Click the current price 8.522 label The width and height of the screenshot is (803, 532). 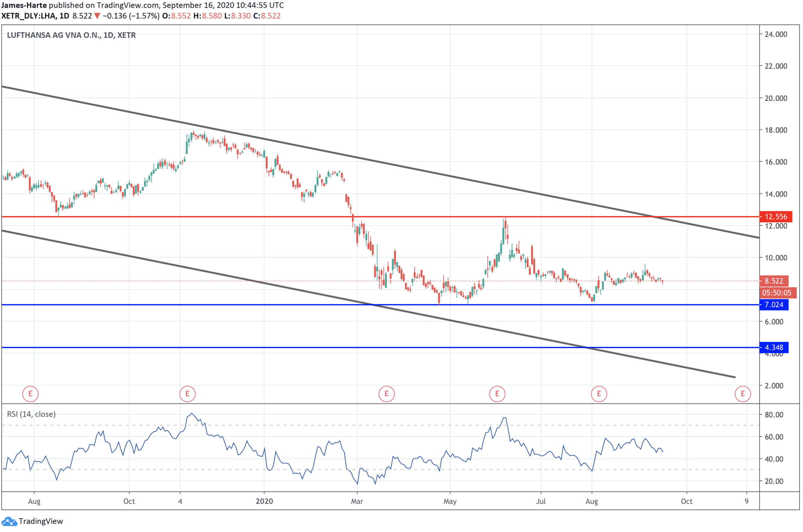point(775,281)
